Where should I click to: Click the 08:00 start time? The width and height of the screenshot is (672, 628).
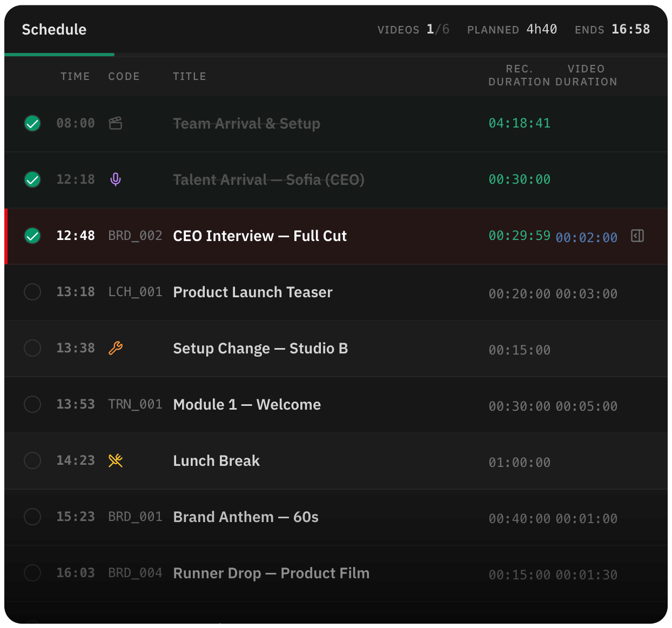(76, 123)
